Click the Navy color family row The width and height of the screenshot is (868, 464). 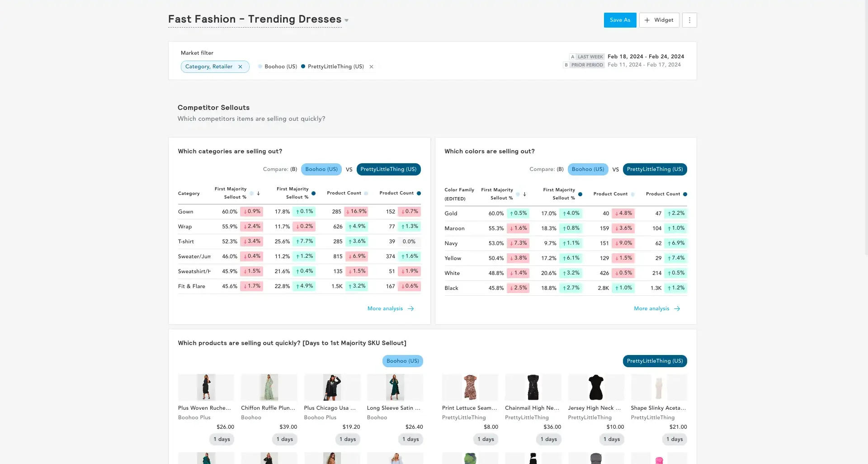pyautogui.click(x=566, y=243)
